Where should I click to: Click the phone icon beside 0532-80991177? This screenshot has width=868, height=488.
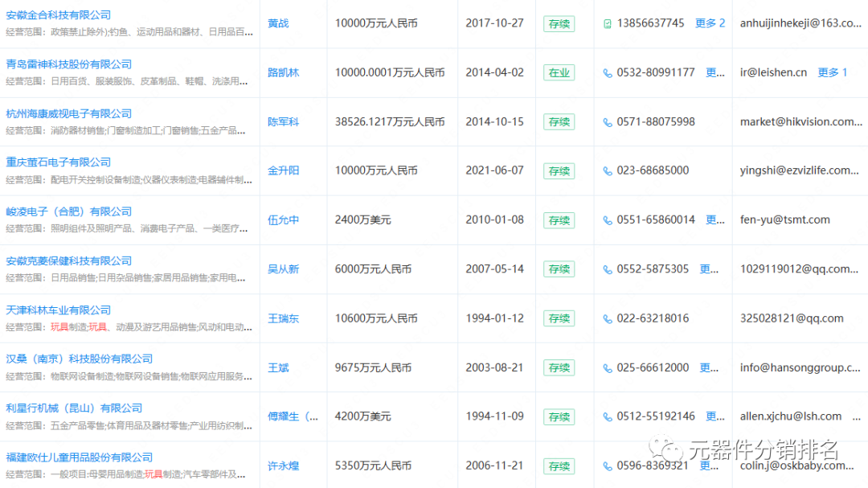click(608, 73)
